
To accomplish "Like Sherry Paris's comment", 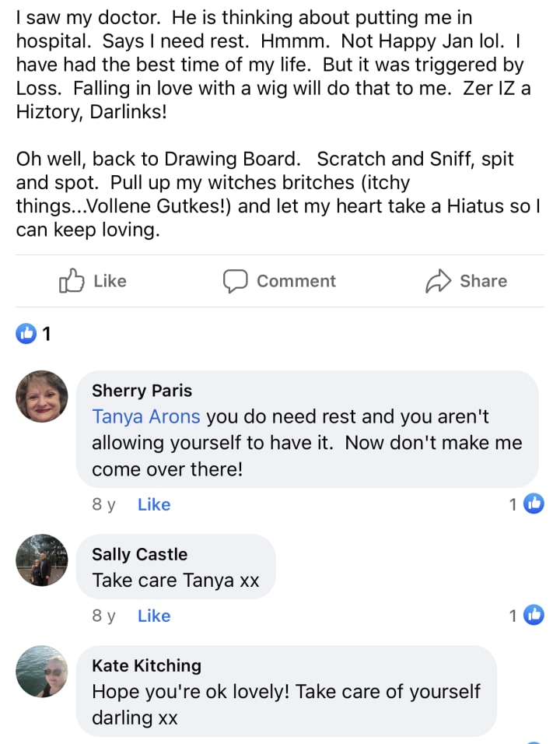I will [x=153, y=504].
